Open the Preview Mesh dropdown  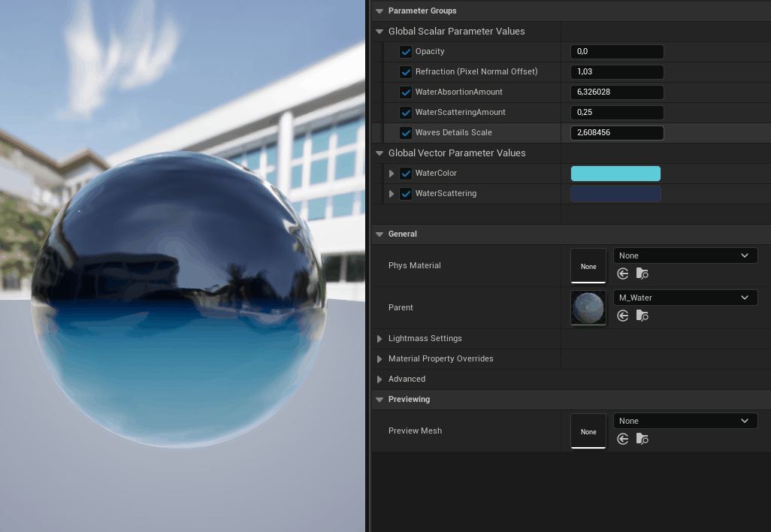click(x=685, y=420)
